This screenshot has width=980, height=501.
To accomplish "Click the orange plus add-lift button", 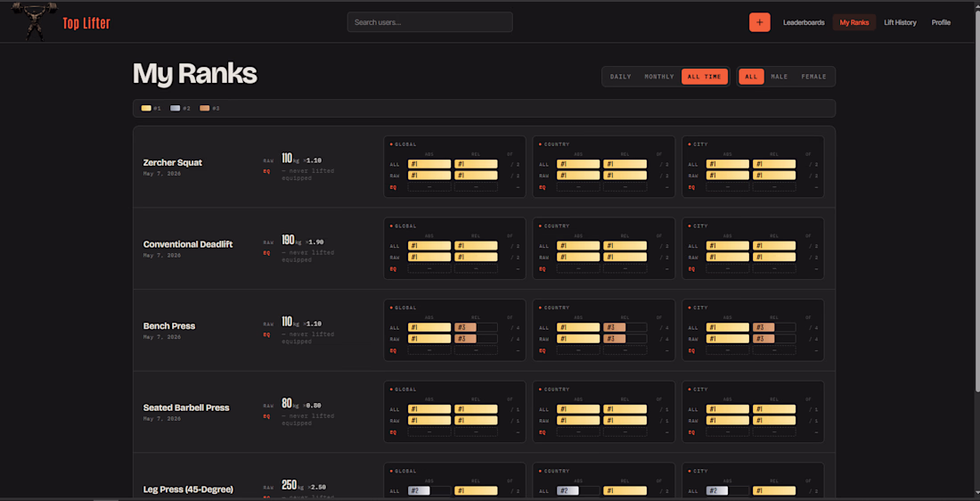I will pos(759,22).
